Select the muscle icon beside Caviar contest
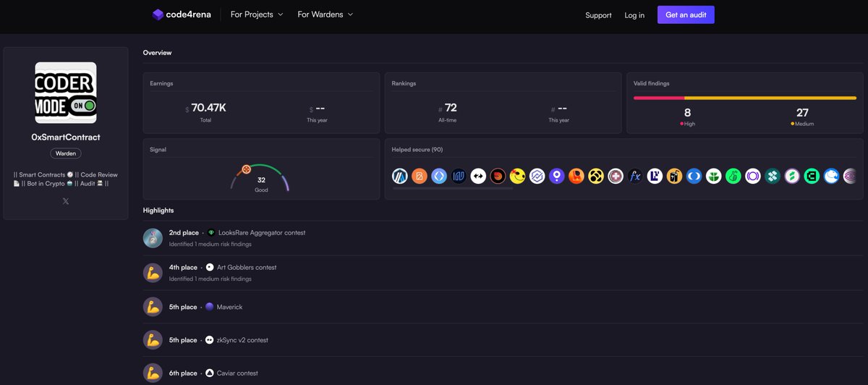 pos(153,373)
